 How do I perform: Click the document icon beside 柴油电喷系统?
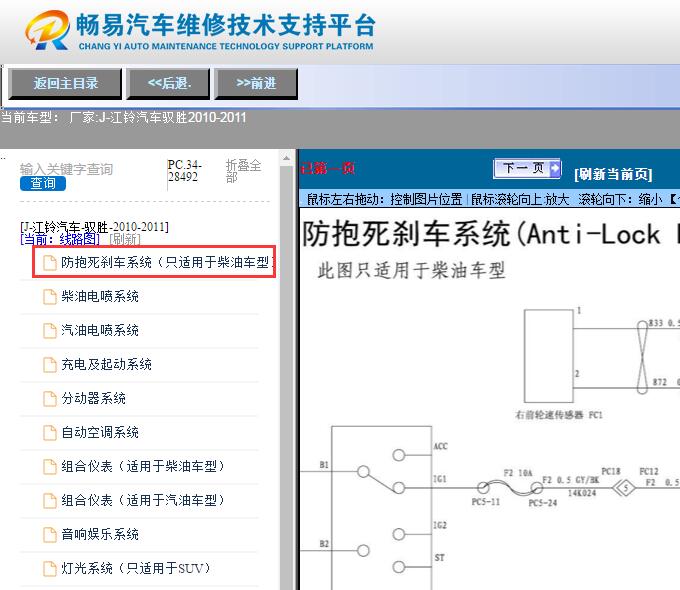(x=50, y=297)
